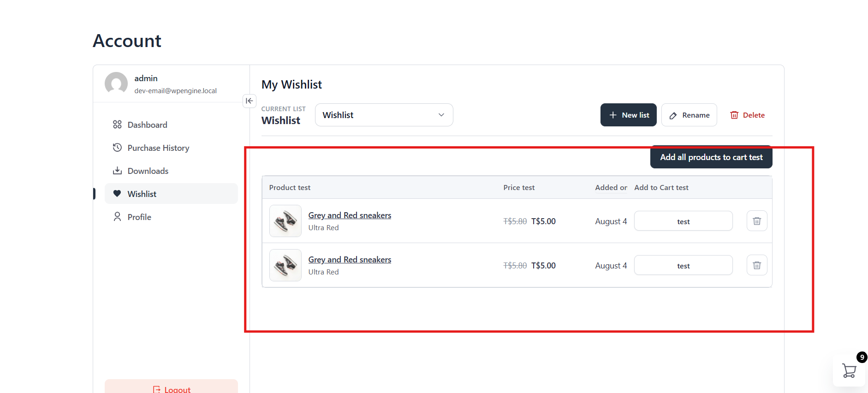The image size is (868, 393).
Task: Click the Purchase History clock icon
Action: (x=117, y=148)
